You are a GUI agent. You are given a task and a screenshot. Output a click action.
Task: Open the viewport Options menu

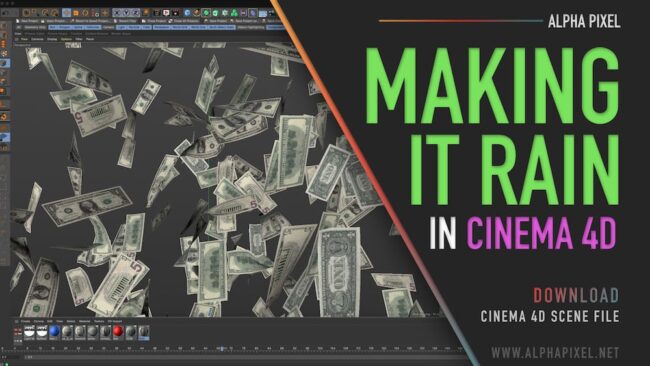66,39
